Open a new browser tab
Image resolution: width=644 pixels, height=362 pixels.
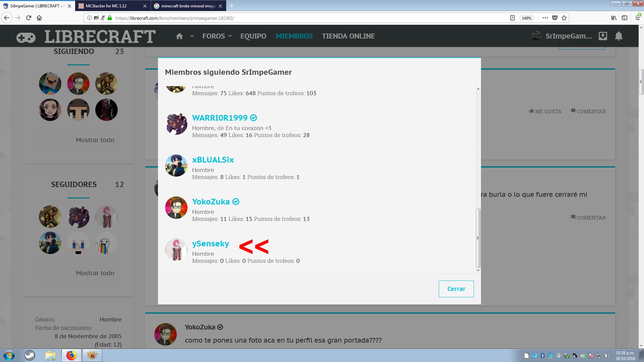232,5
